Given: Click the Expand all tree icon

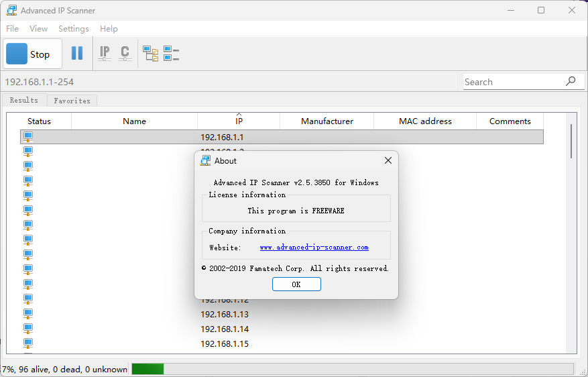Looking at the screenshot, I should [151, 53].
